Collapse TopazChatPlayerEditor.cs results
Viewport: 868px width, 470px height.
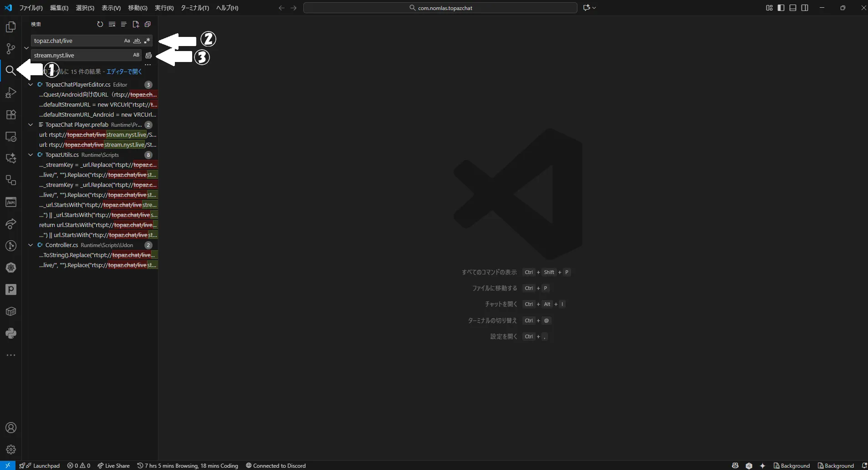31,85
